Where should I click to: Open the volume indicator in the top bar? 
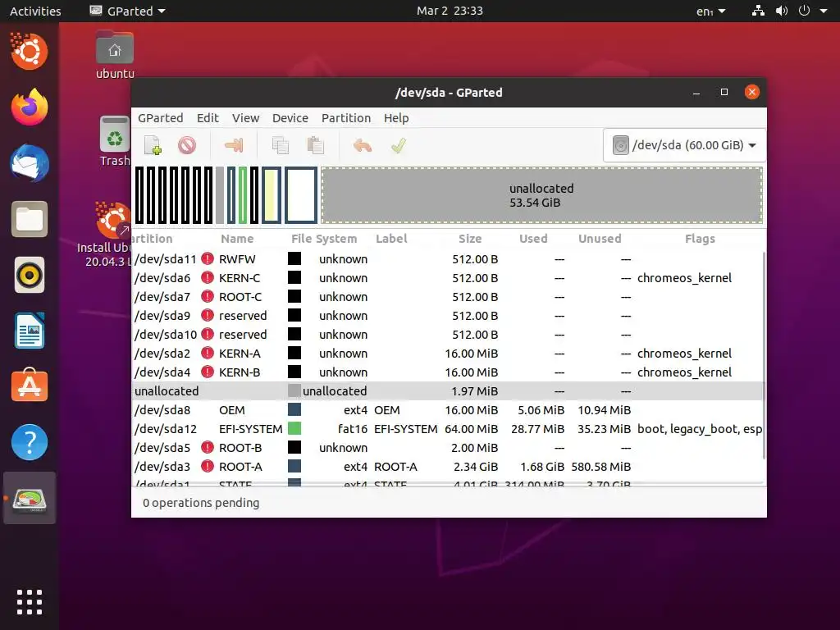pyautogui.click(x=782, y=11)
